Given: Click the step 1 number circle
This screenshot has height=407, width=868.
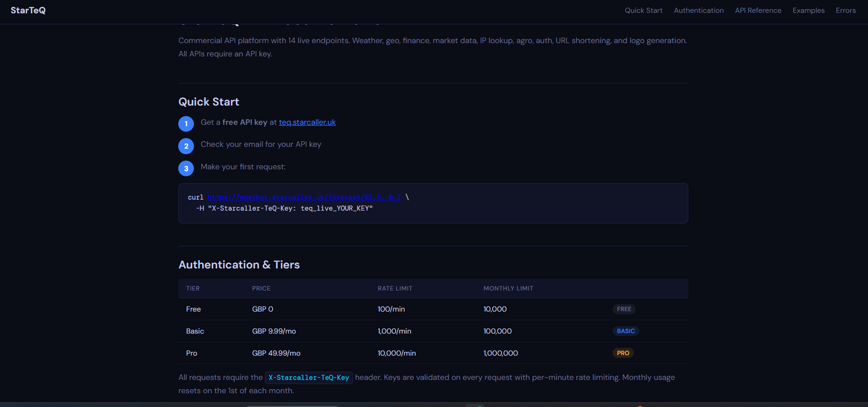Looking at the screenshot, I should pyautogui.click(x=186, y=124).
